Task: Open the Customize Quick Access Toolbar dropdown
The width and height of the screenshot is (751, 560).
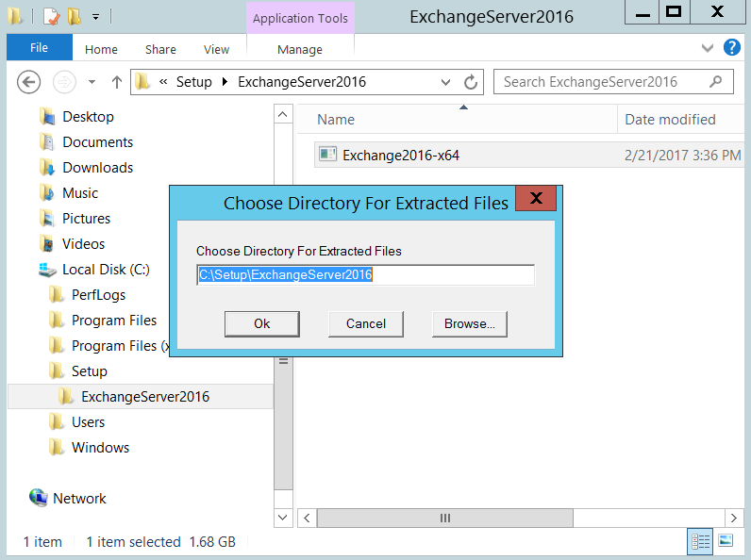Action: point(95,17)
